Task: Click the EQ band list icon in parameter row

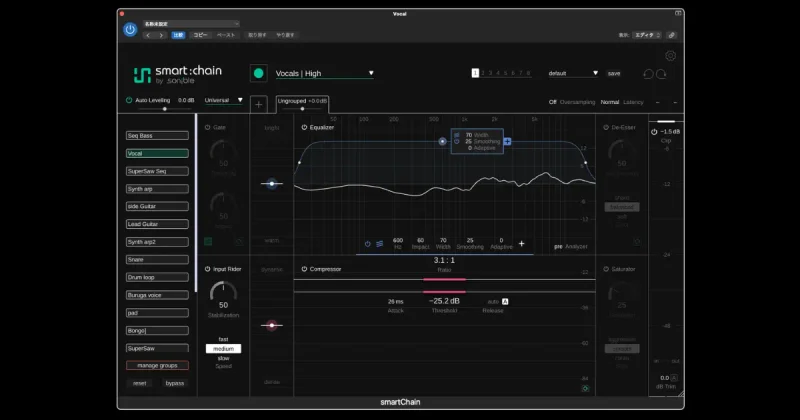Action: (x=380, y=244)
